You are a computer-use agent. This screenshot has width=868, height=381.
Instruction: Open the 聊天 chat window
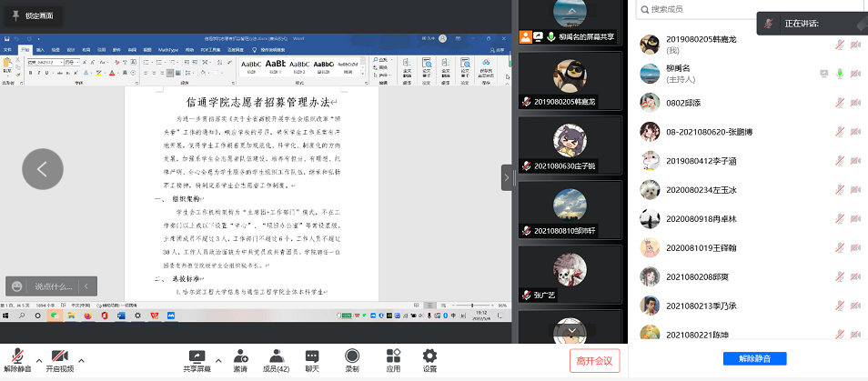[312, 356]
